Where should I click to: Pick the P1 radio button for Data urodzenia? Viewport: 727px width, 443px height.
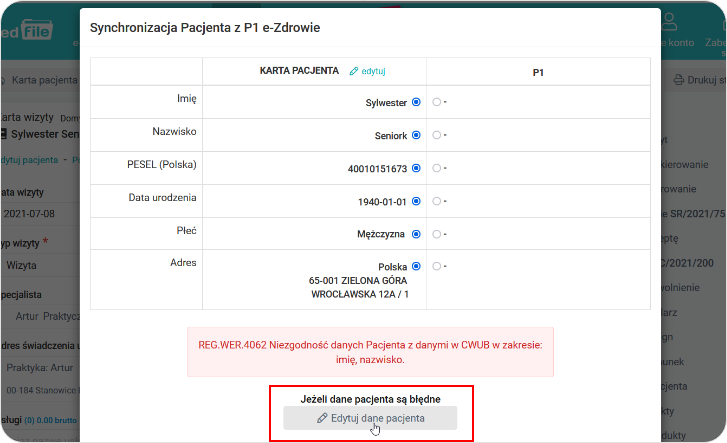click(437, 201)
